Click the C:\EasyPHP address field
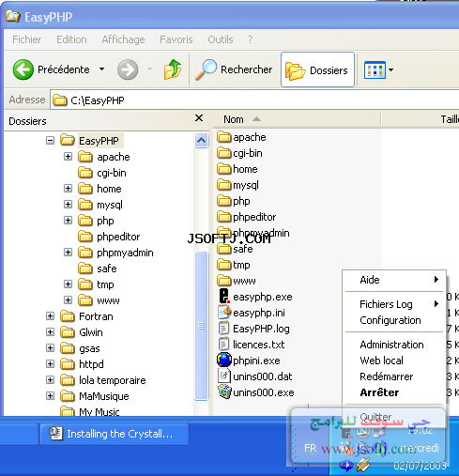The height and width of the screenshot is (476, 459). (x=254, y=100)
